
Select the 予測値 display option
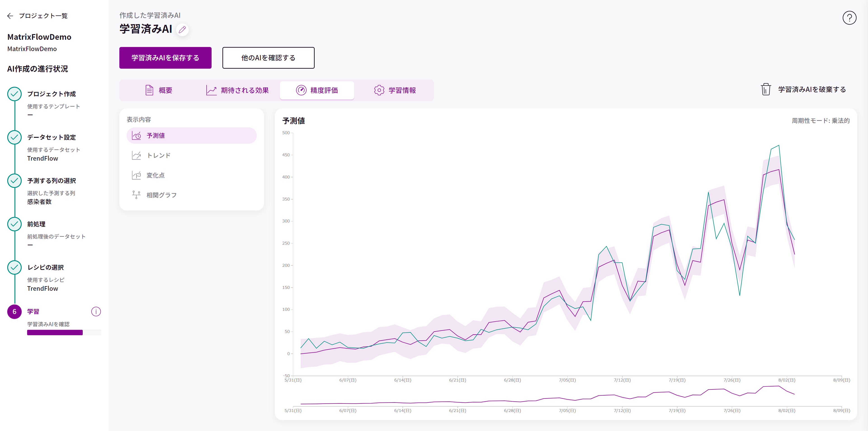click(191, 135)
